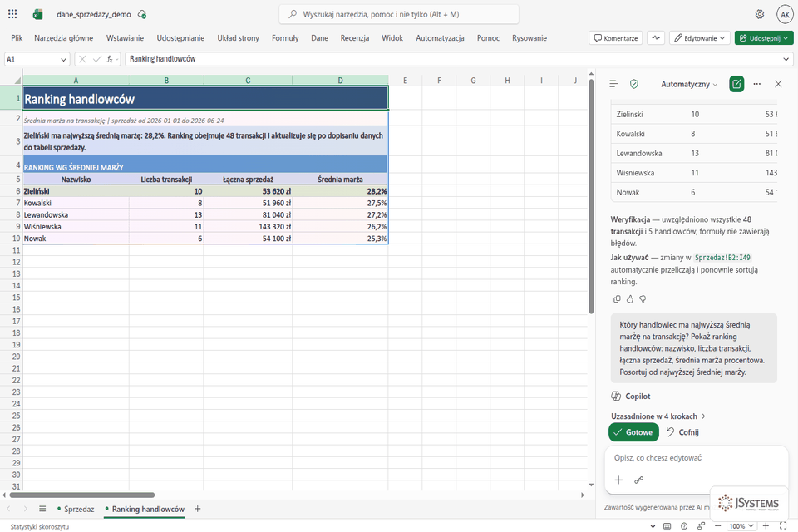Open the Udostępnij share dropdown
798x532 pixels.
coord(764,38)
